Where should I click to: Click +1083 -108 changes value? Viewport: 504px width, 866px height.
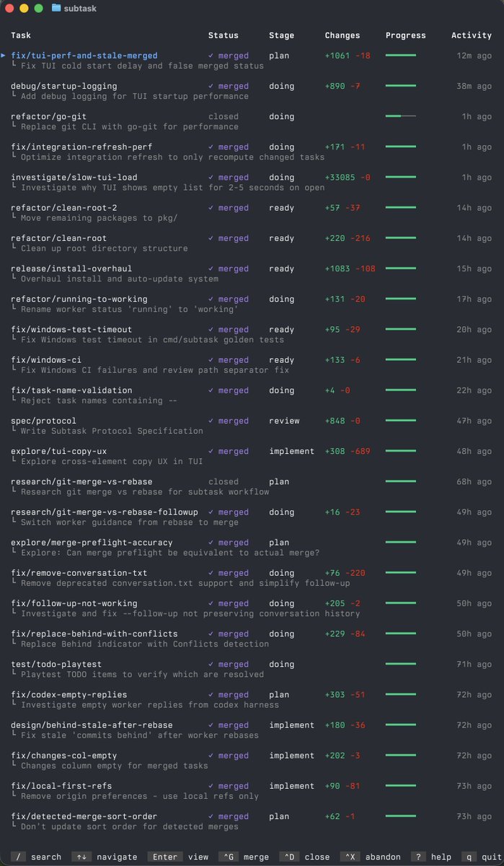pos(350,268)
